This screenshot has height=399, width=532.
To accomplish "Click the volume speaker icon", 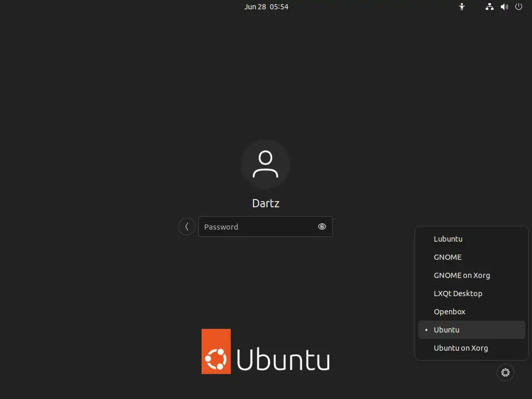I will pos(504,7).
